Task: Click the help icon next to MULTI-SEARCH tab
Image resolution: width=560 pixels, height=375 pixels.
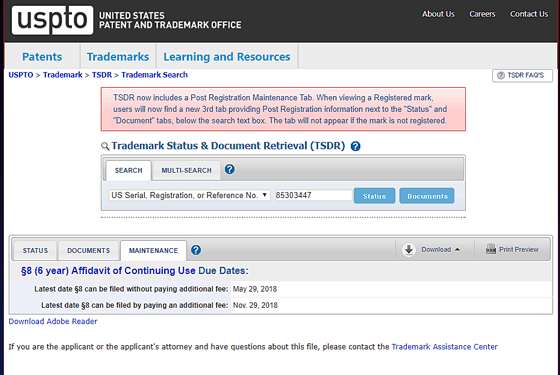Action: point(230,169)
